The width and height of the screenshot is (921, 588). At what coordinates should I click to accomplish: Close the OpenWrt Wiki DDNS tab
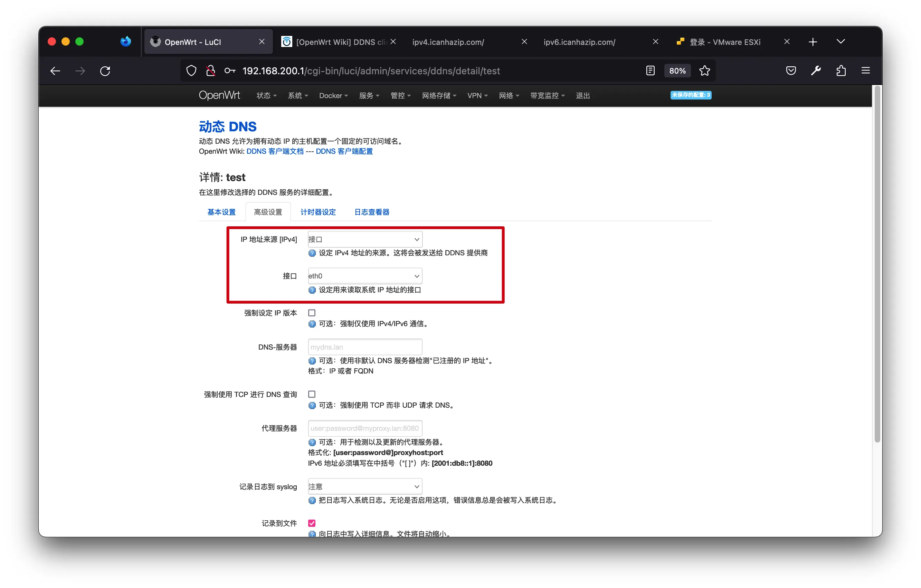tap(393, 42)
